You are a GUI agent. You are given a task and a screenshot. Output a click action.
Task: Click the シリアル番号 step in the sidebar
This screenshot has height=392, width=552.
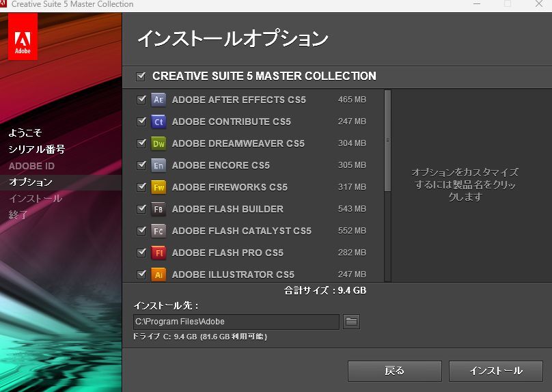point(37,150)
